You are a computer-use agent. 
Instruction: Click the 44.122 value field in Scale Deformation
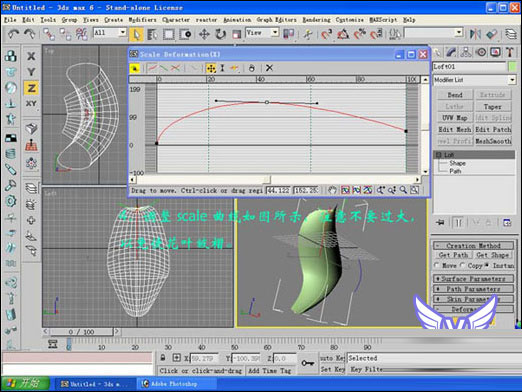[278, 190]
